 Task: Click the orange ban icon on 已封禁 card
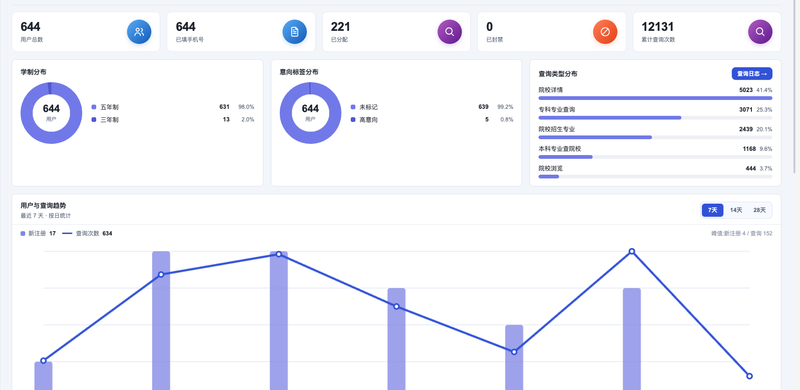coord(605,32)
